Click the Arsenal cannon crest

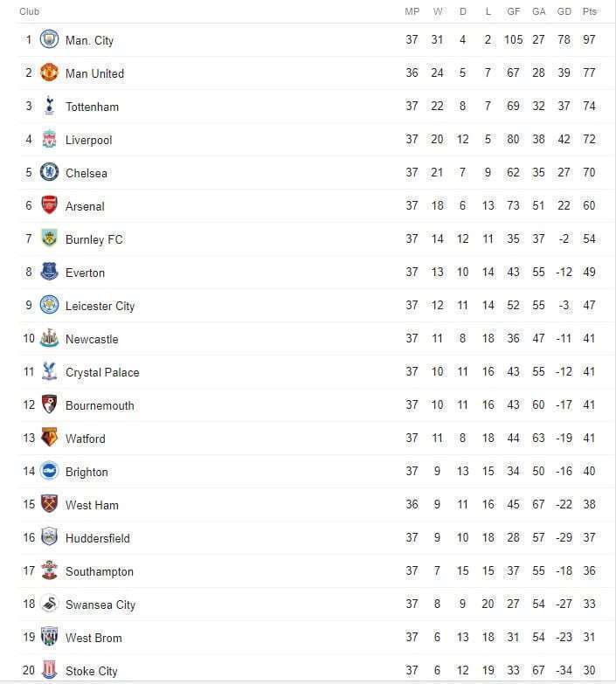pos(49,205)
